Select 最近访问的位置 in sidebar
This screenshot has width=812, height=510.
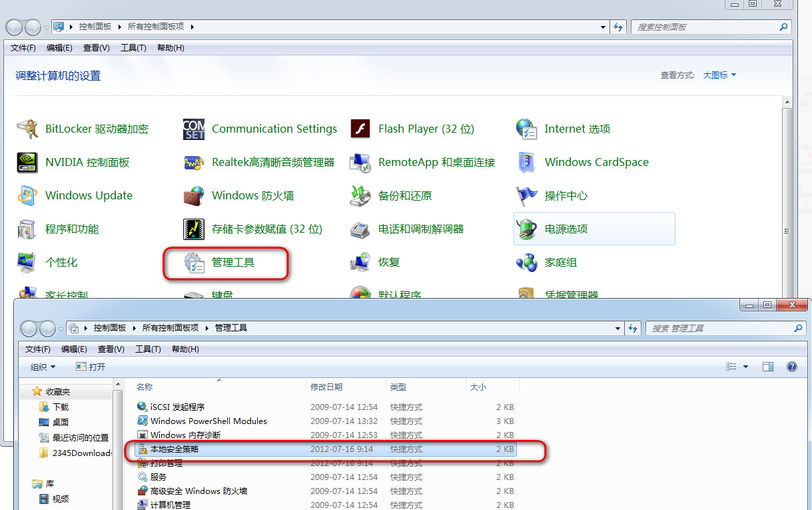[73, 437]
